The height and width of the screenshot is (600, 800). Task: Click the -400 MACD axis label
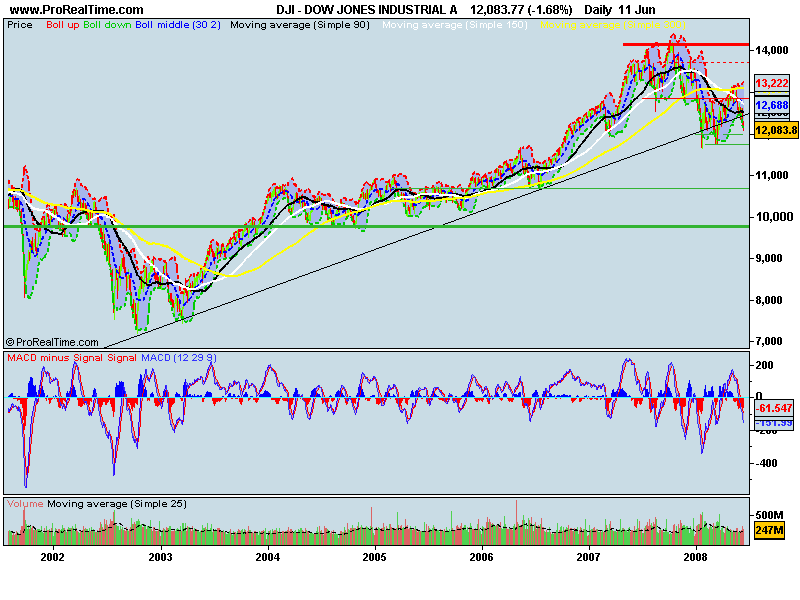(x=766, y=464)
